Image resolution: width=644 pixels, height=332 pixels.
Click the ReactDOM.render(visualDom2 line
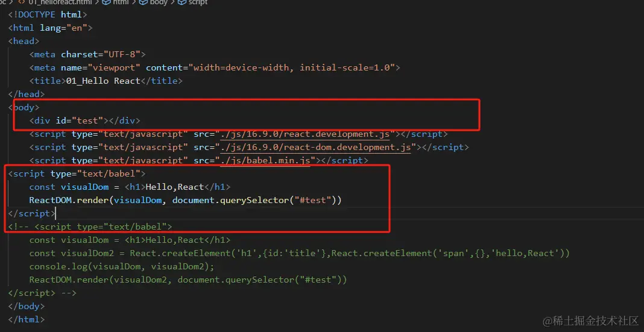click(x=188, y=280)
